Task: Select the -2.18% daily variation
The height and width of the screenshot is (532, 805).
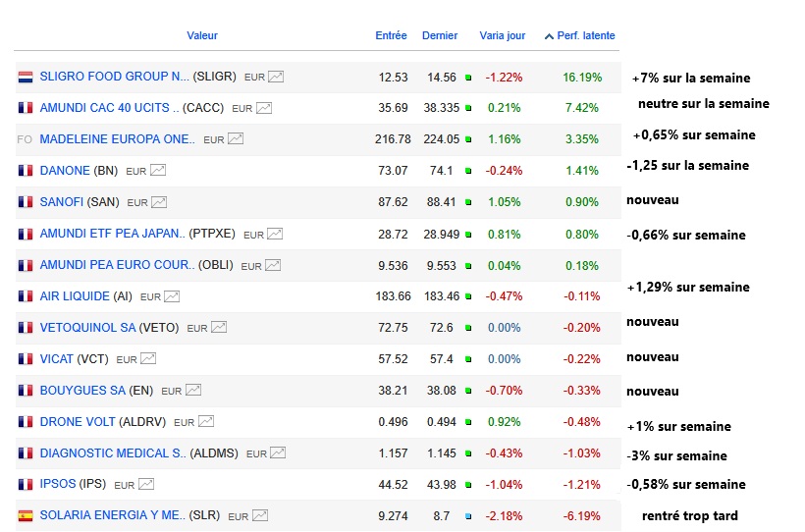Action: coord(505,516)
